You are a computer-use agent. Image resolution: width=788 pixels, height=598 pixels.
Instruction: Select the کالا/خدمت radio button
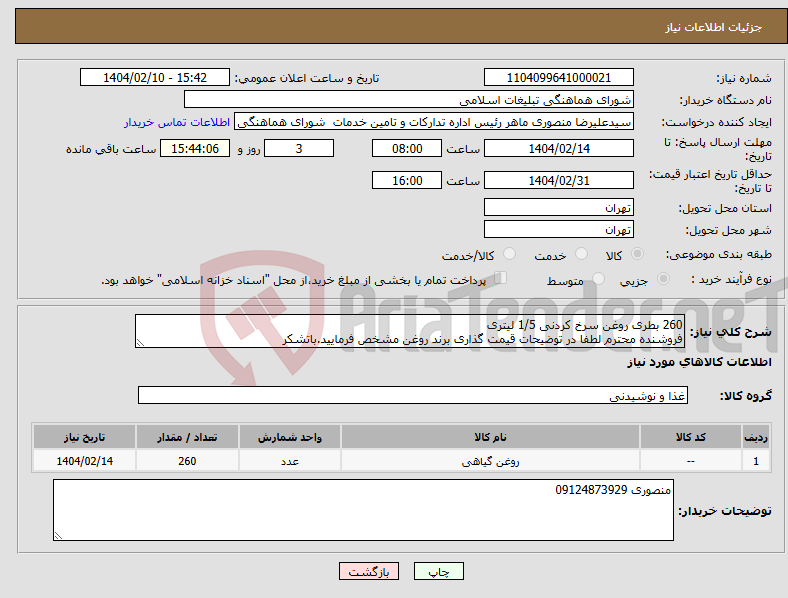[510, 254]
